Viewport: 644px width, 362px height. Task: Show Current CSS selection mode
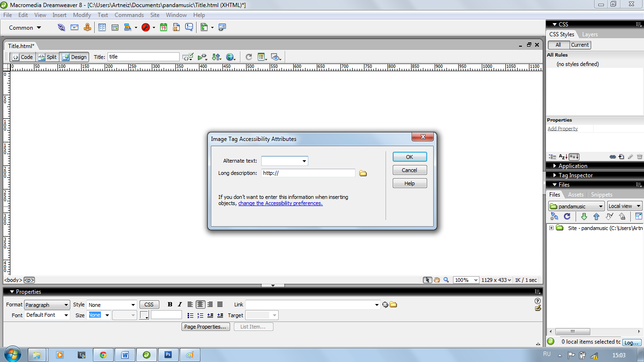coord(580,45)
